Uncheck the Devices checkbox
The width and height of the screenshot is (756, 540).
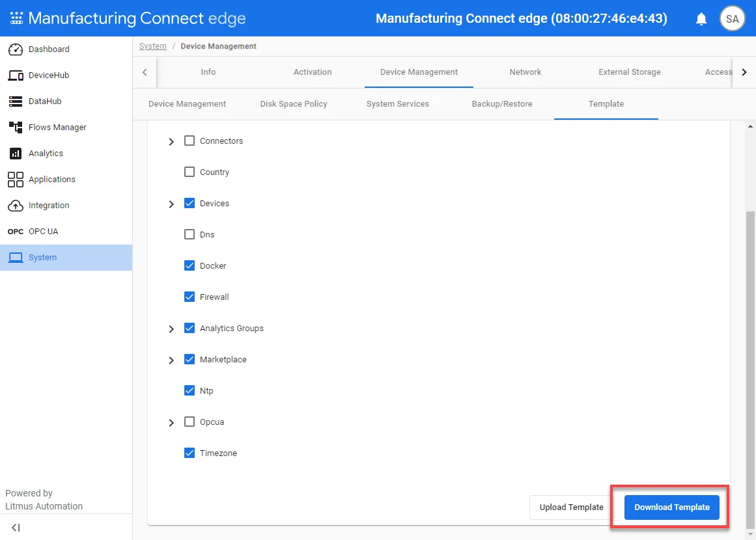click(x=189, y=203)
